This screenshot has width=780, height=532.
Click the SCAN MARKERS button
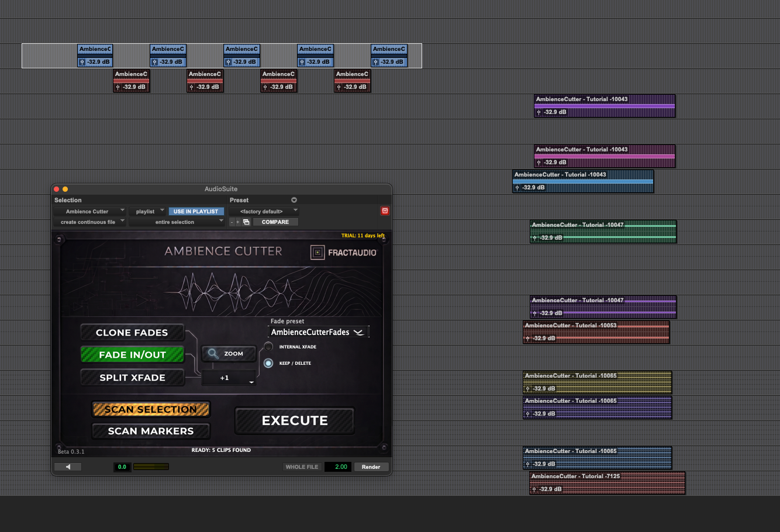click(x=151, y=431)
